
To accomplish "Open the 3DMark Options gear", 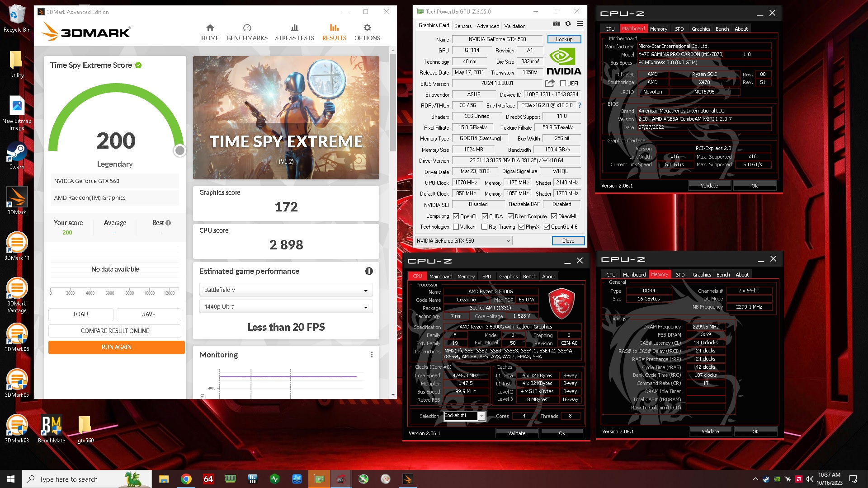I will click(367, 33).
